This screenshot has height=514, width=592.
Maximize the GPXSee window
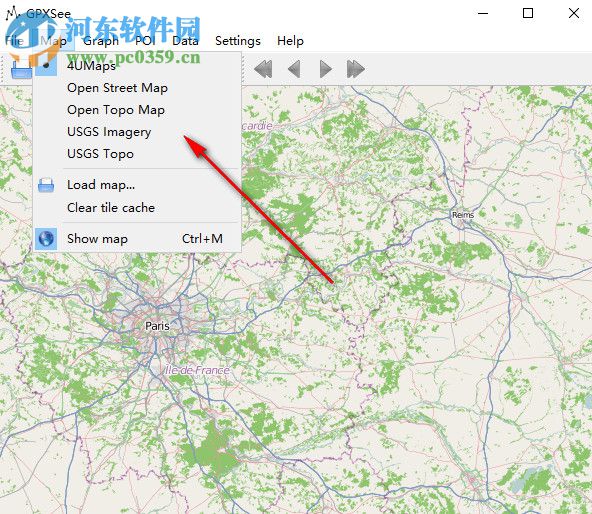tap(528, 13)
